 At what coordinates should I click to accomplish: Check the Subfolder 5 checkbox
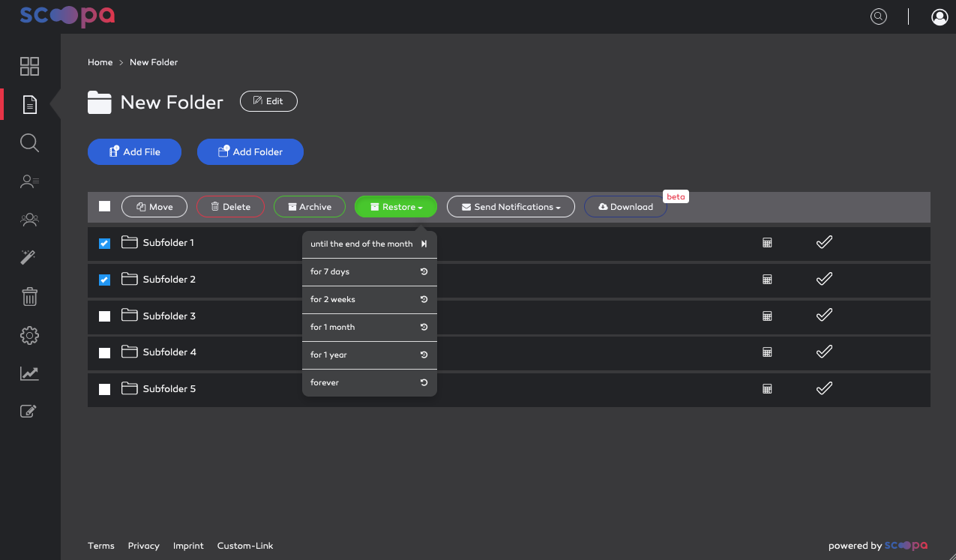coord(105,389)
